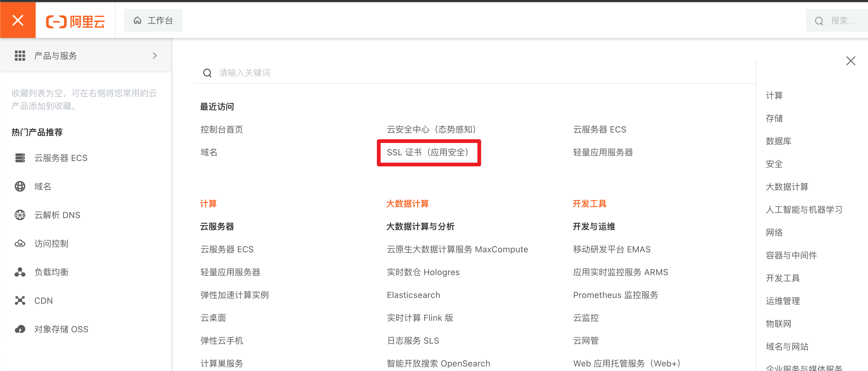This screenshot has height=371, width=868.
Task: Click the ECS server icon in the sidebar
Action: click(20, 158)
